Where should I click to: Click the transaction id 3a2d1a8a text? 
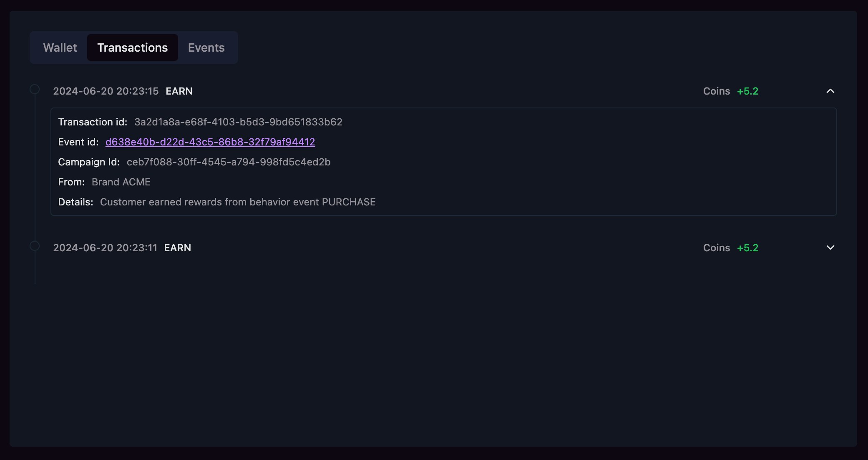tap(238, 122)
